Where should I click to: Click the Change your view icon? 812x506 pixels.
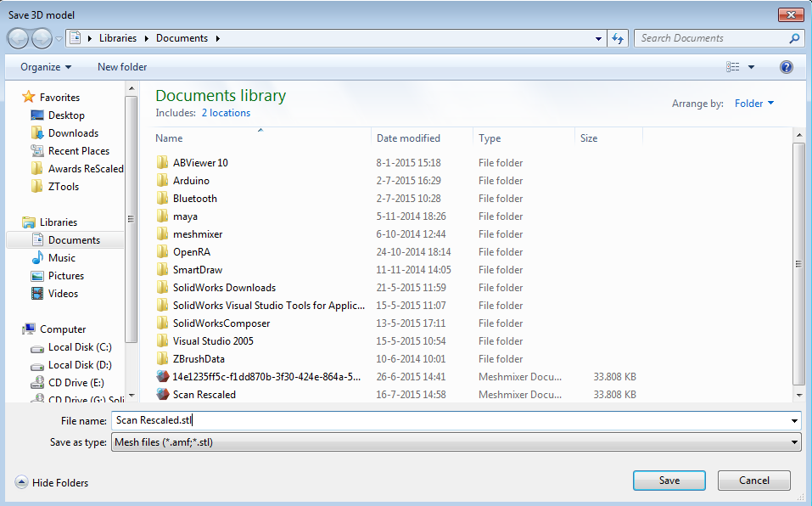click(733, 67)
